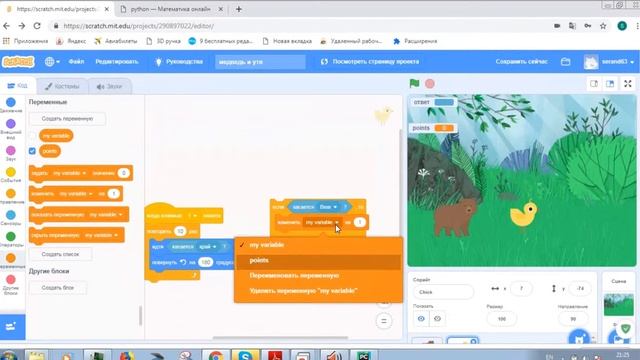Click the project title input field
The image size is (640, 360).
coord(260,62)
